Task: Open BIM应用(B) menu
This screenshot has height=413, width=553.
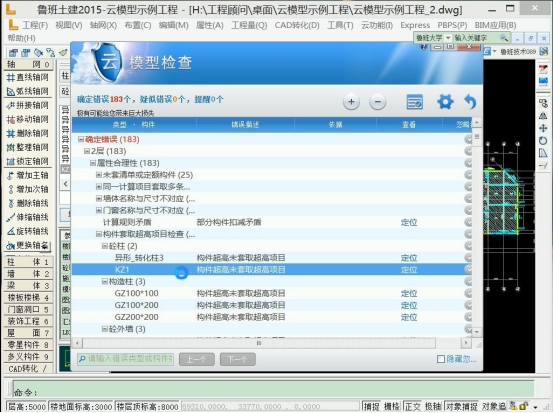Action: pyautogui.click(x=496, y=25)
